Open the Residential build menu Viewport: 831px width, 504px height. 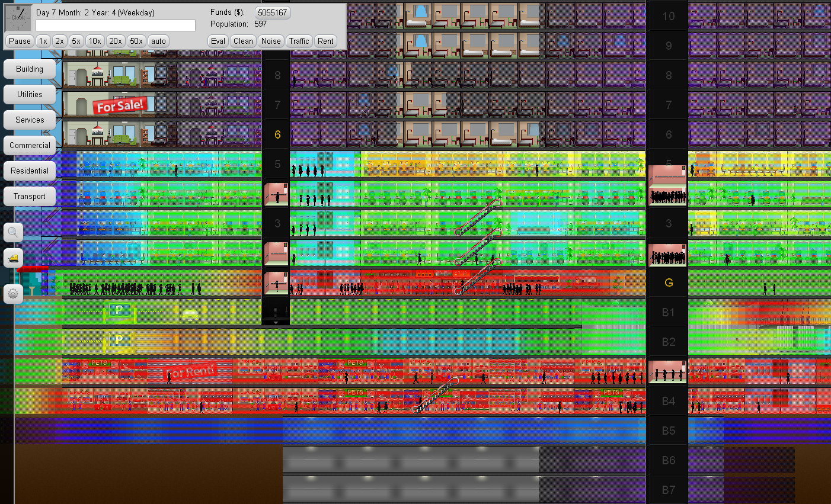(x=30, y=171)
